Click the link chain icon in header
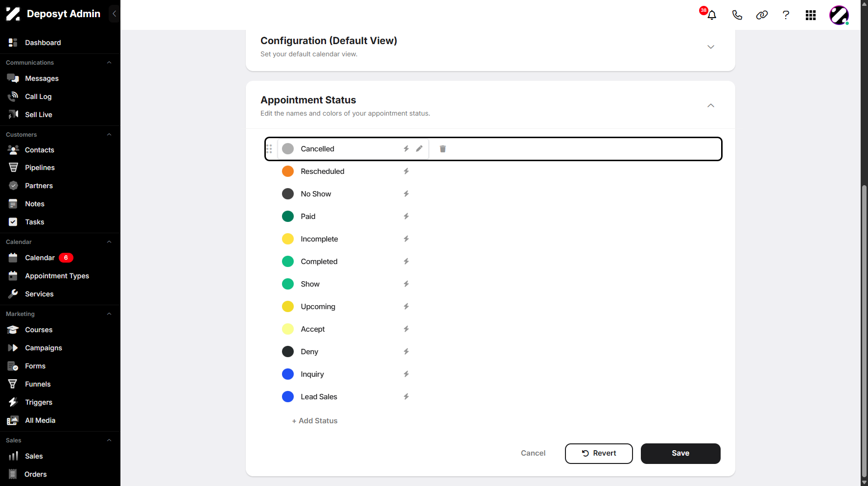 click(762, 15)
